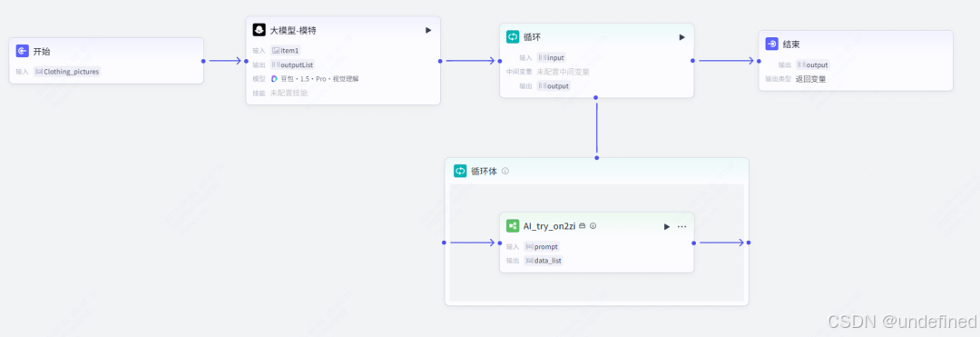The width and height of the screenshot is (980, 337).
Task: Click the info icon beside 循环体
Action: tap(505, 171)
